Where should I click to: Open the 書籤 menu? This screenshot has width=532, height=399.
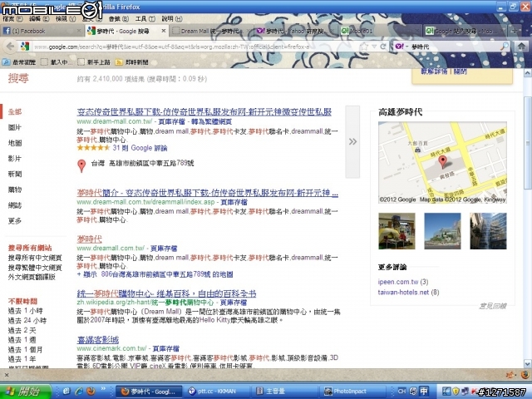point(118,18)
